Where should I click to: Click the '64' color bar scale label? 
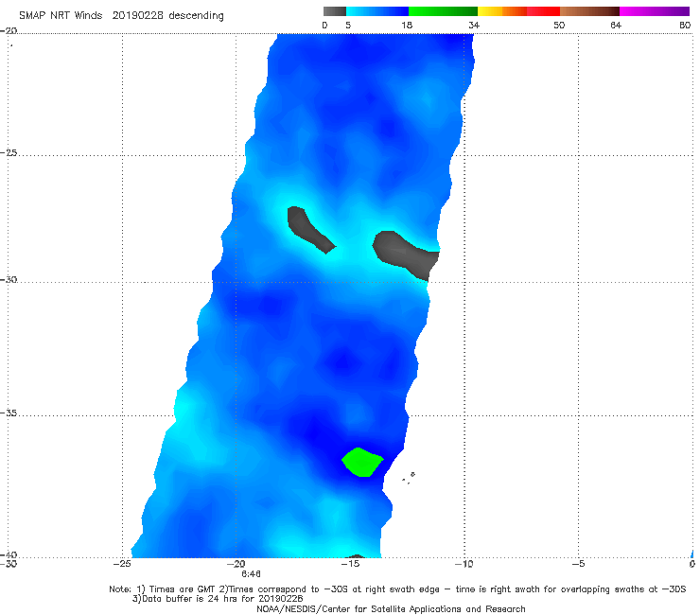(616, 25)
